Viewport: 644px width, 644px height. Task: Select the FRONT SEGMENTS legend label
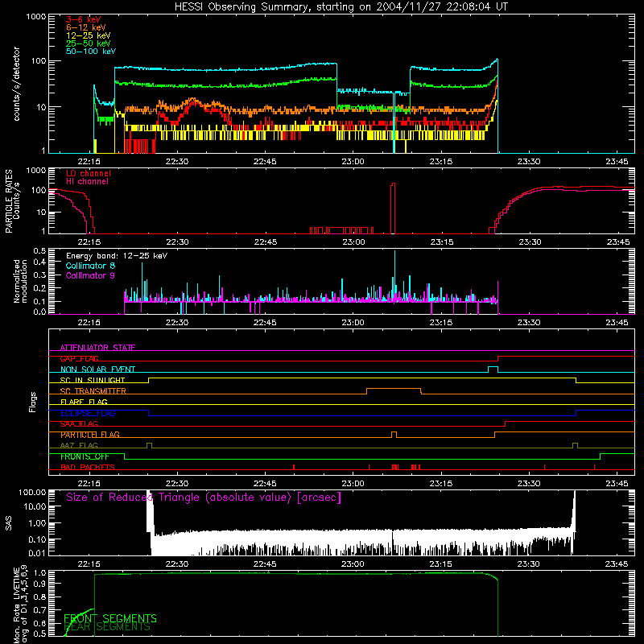coord(110,618)
